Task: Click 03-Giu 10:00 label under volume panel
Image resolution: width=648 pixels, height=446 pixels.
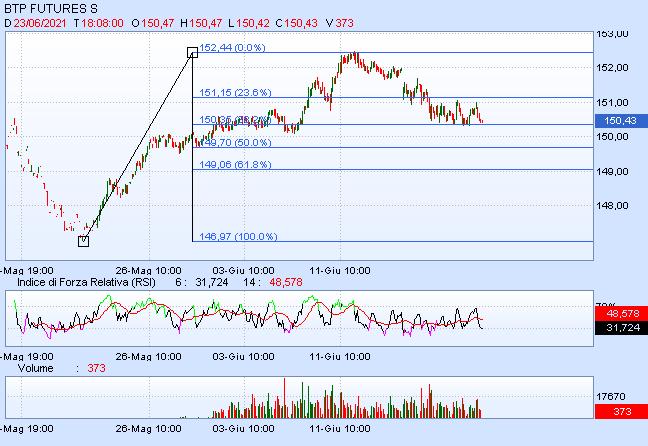Action: tap(243, 429)
